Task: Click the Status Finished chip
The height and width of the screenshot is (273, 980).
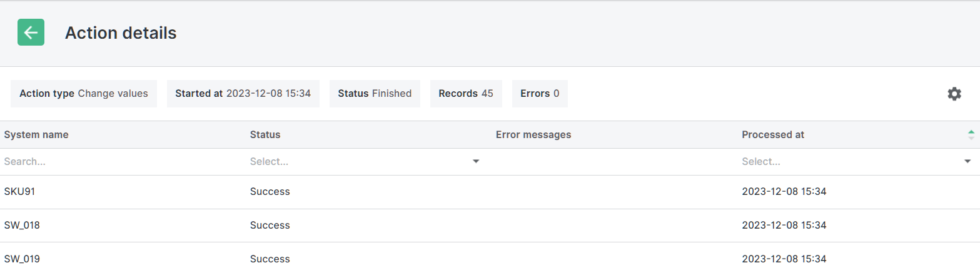Action: (375, 94)
